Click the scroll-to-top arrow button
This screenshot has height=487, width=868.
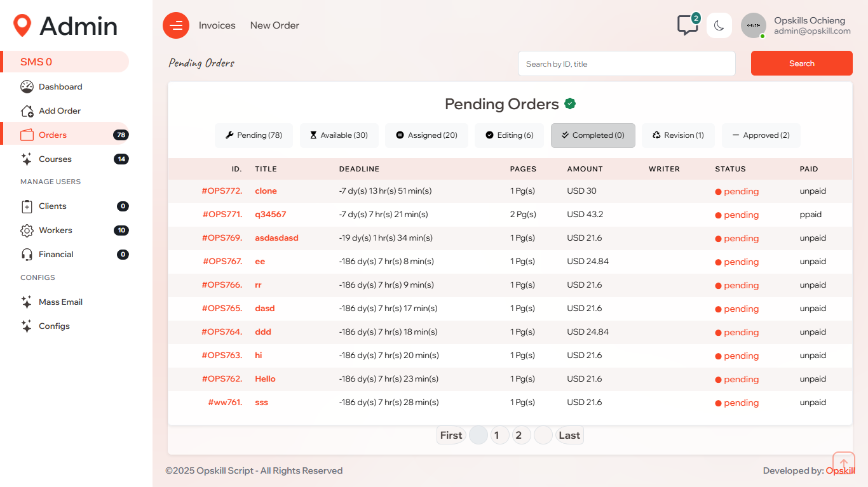(x=844, y=463)
